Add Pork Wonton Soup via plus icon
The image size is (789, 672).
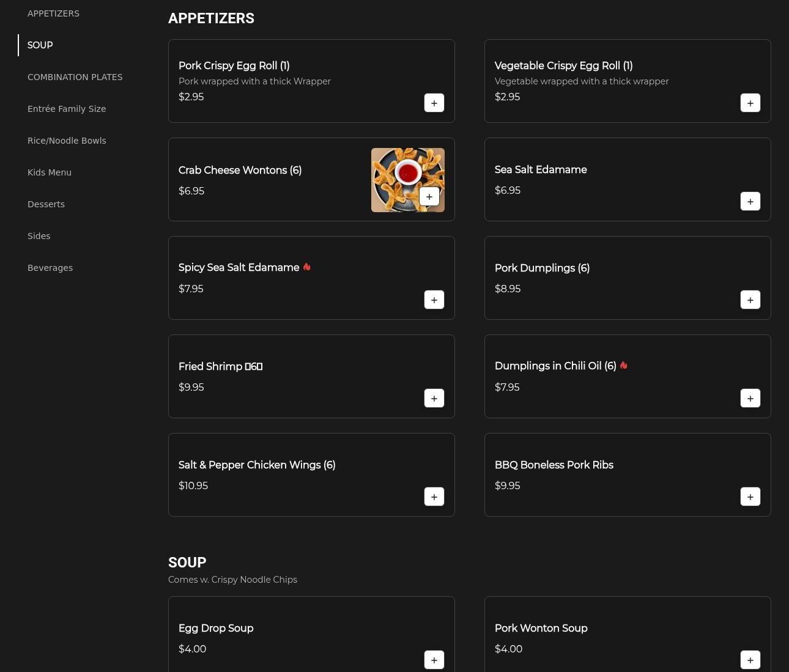pyautogui.click(x=750, y=660)
